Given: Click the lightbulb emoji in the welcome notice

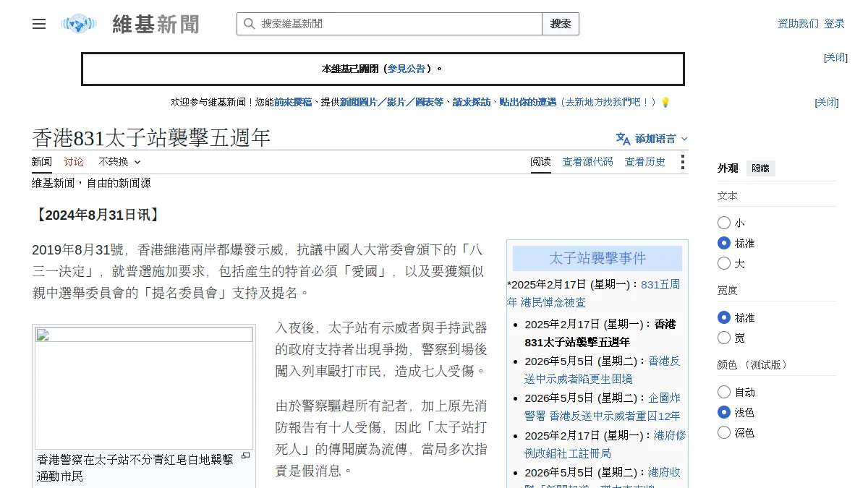Looking at the screenshot, I should [x=665, y=103].
